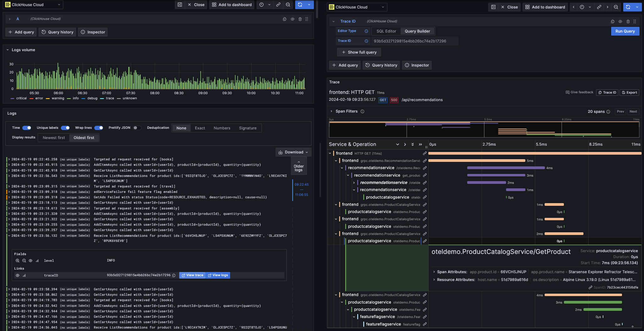644x331 pixels.
Task: Hide Trace ID query with eye icon
Action: 620,21
